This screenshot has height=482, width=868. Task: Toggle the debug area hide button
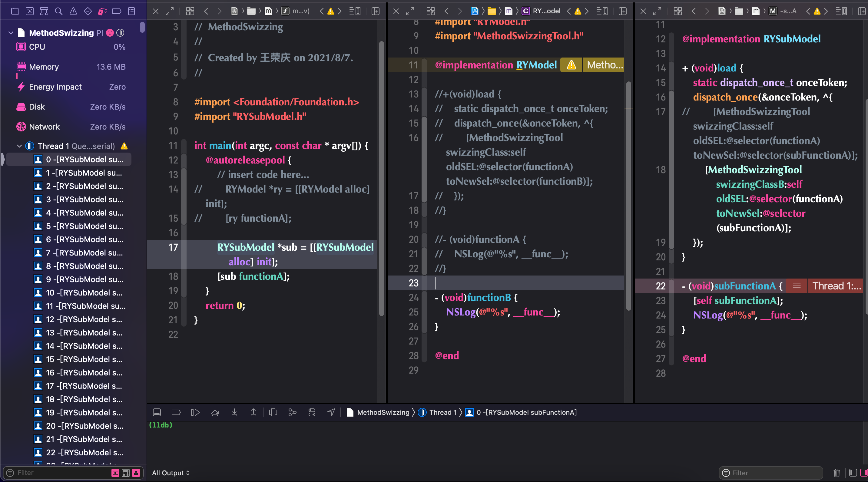pyautogui.click(x=157, y=412)
